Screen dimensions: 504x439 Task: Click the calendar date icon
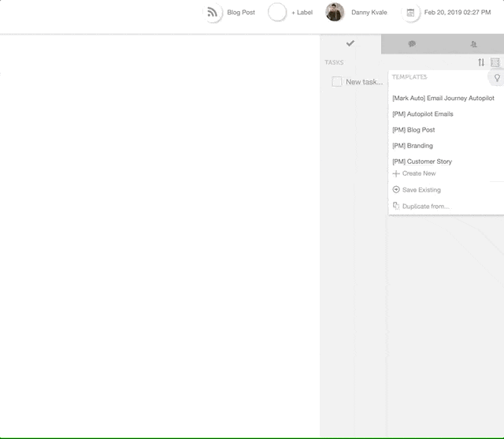(410, 13)
